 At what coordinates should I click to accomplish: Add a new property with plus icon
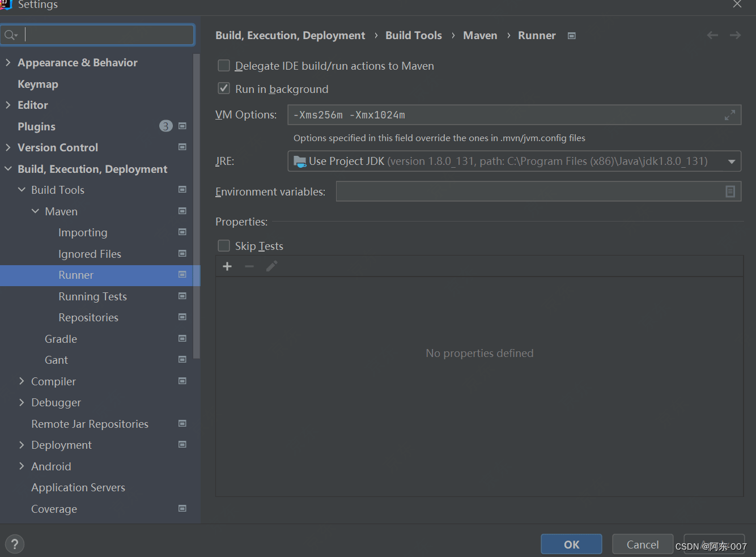coord(227,266)
